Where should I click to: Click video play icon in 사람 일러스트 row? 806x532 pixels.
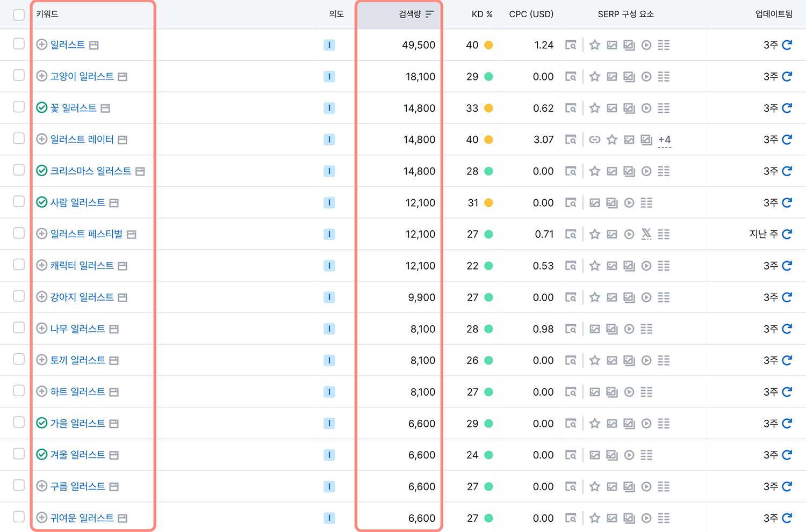629,203
